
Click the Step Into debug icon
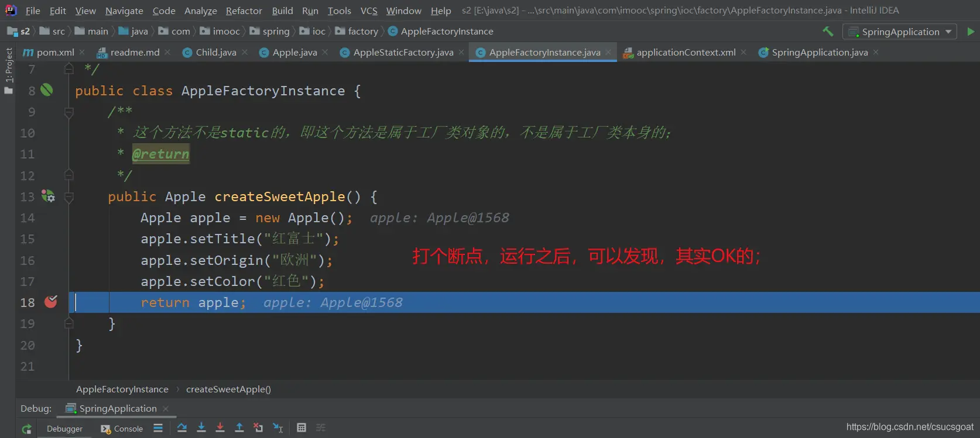click(201, 428)
